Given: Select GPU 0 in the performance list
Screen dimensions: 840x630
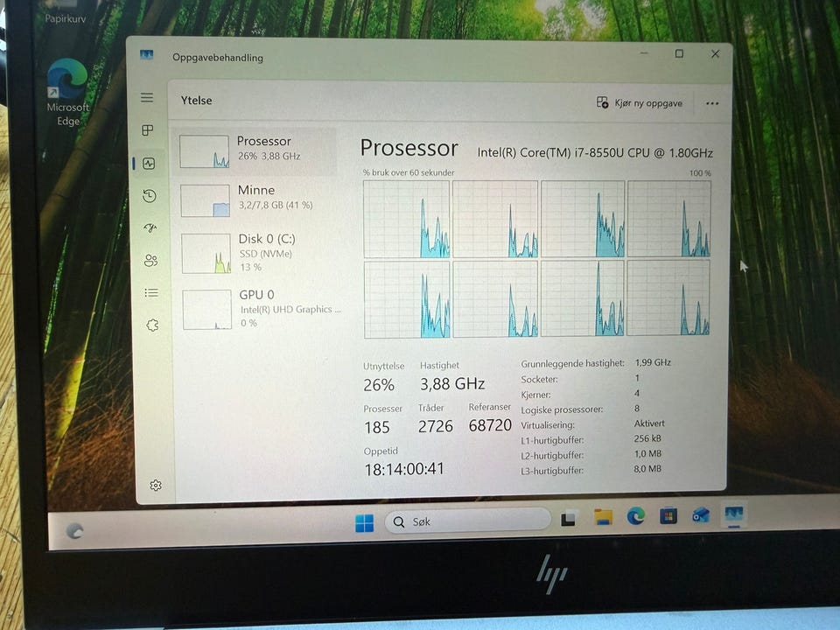Looking at the screenshot, I should tap(258, 309).
